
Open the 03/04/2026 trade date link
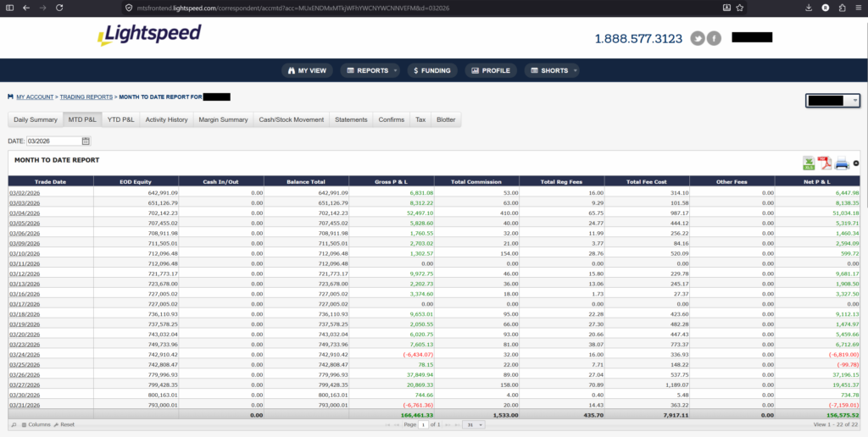25,215
